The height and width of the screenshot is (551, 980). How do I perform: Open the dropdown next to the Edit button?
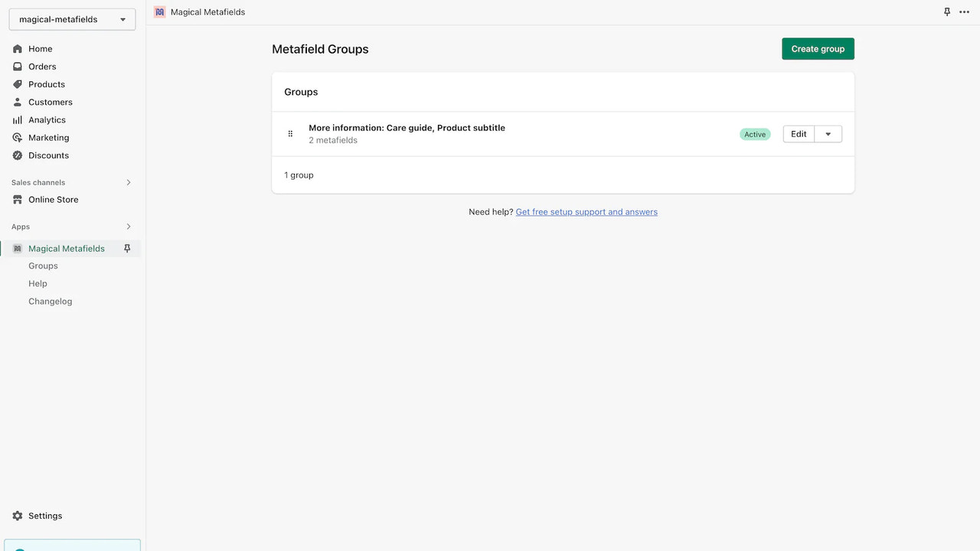(x=828, y=133)
